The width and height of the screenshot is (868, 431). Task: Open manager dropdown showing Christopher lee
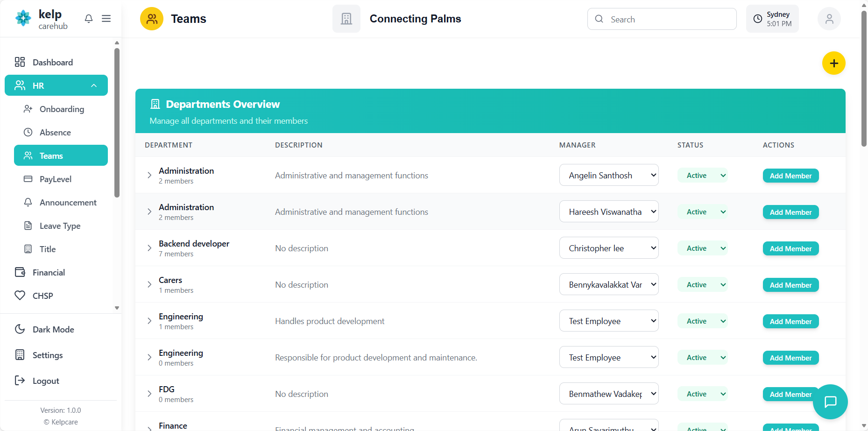pyautogui.click(x=608, y=248)
